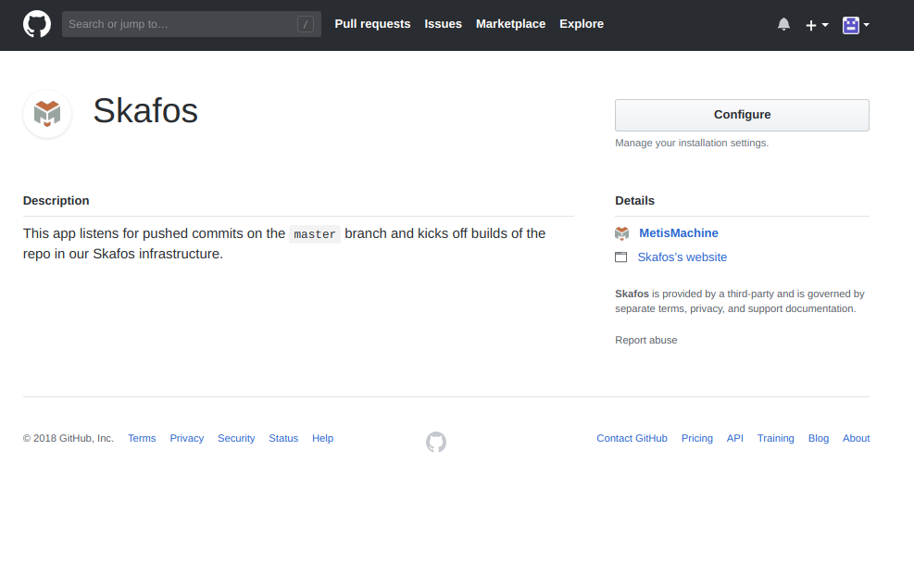Click the browser window icon beside Skafos's website
914x588 pixels.
point(620,257)
